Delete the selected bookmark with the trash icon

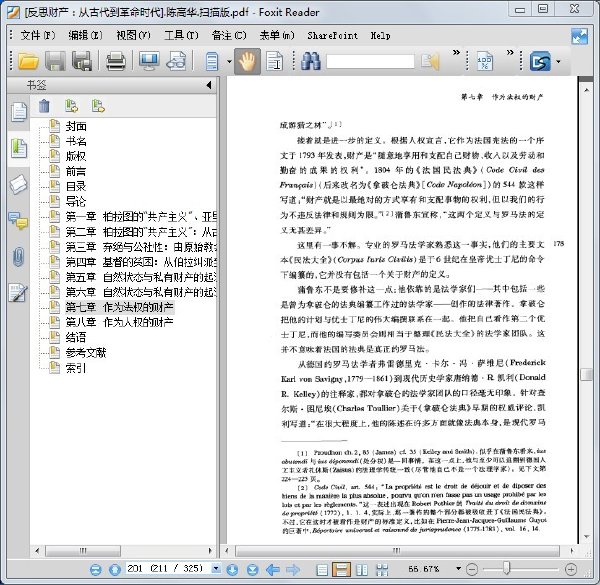(x=44, y=106)
